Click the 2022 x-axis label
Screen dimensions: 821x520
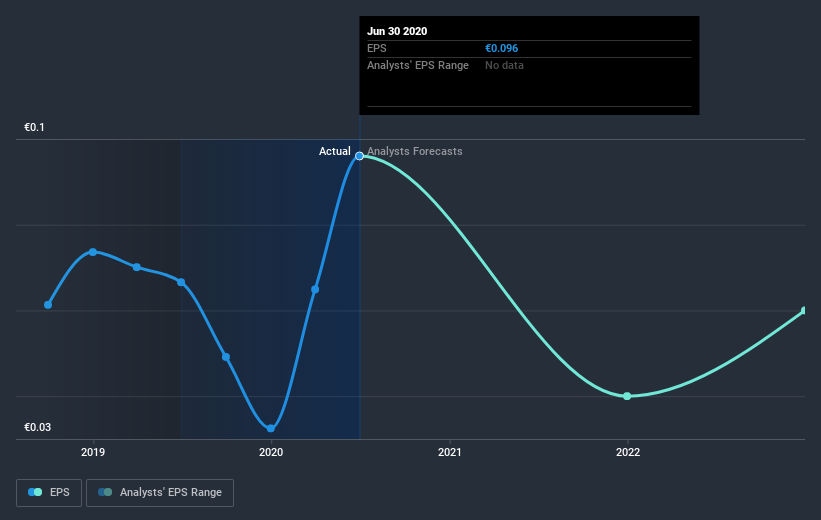pyautogui.click(x=628, y=452)
